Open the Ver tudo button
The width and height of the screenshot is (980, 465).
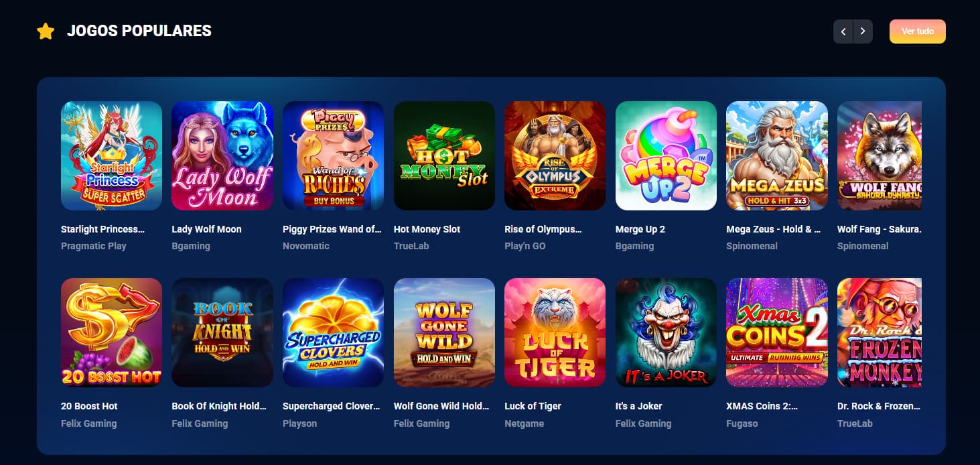tap(918, 31)
